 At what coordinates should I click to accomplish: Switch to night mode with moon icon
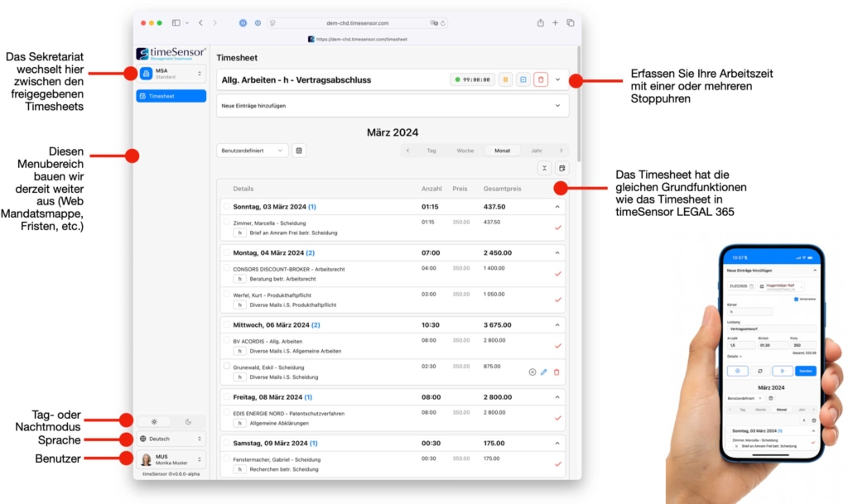coord(188,421)
